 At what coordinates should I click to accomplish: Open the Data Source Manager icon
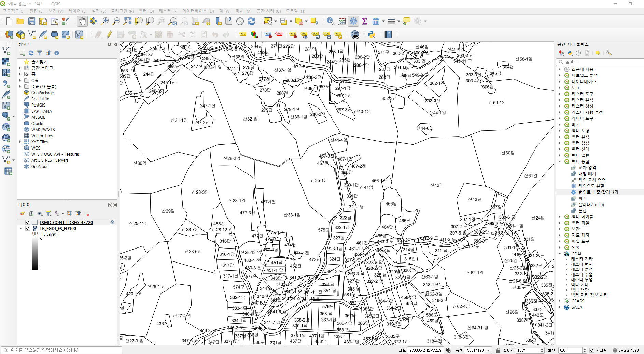pos(9,34)
